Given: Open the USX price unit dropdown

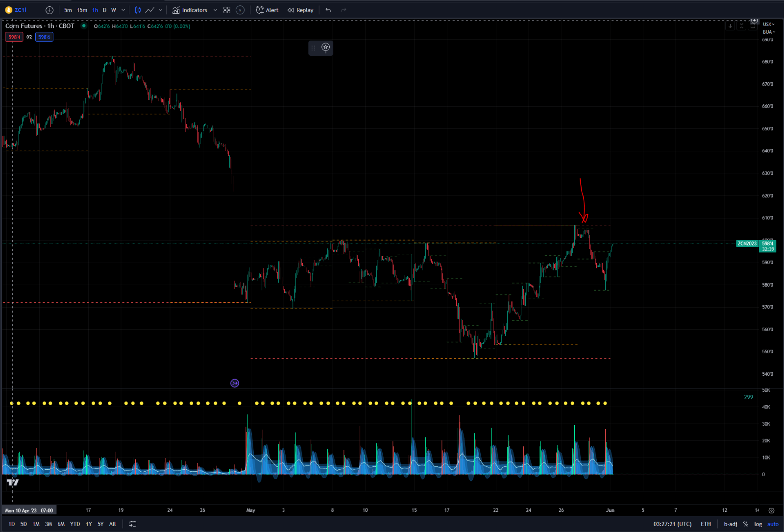Looking at the screenshot, I should [767, 24].
